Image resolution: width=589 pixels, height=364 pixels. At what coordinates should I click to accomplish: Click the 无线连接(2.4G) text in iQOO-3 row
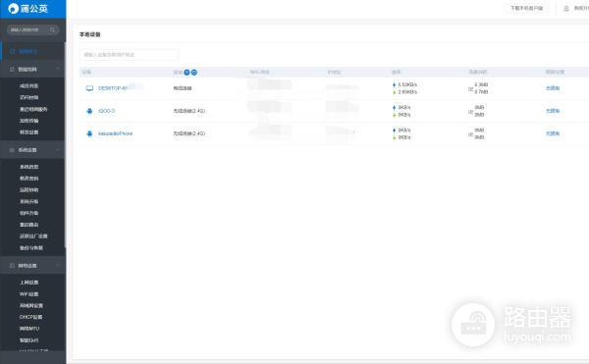pyautogui.click(x=188, y=111)
